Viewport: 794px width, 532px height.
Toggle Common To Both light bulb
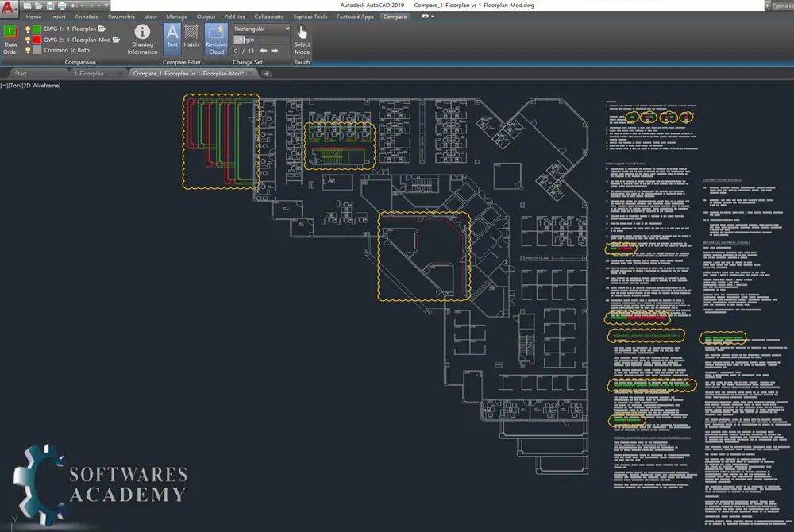[28, 51]
